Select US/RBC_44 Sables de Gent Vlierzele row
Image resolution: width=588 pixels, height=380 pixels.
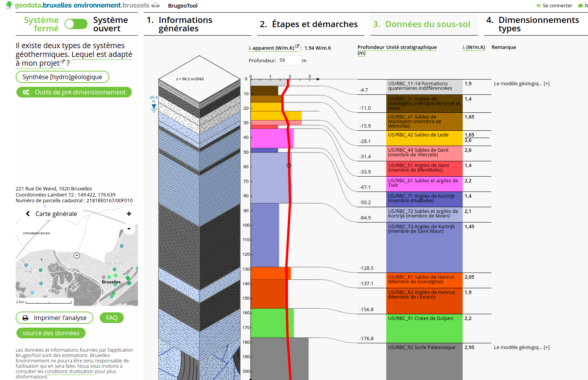424,153
